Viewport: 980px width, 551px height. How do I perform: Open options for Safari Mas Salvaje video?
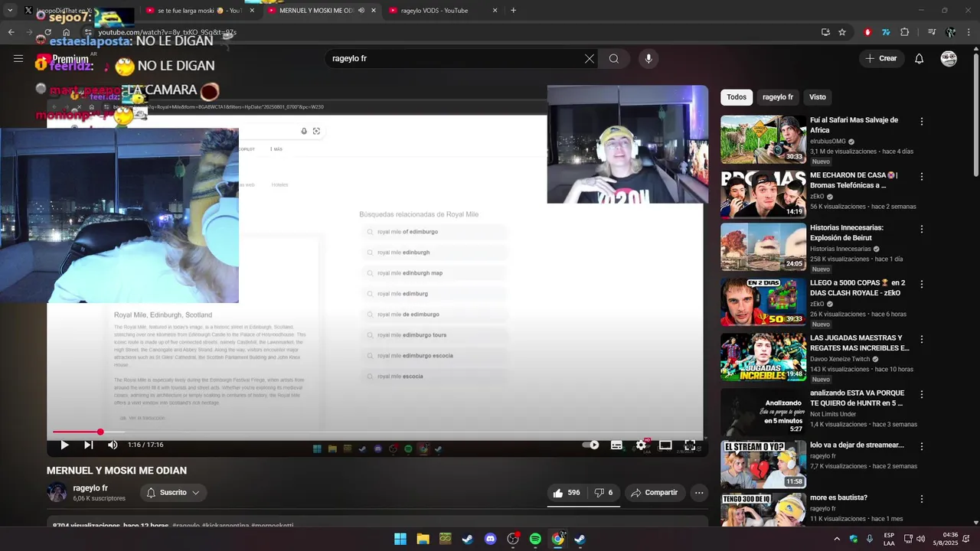922,122
